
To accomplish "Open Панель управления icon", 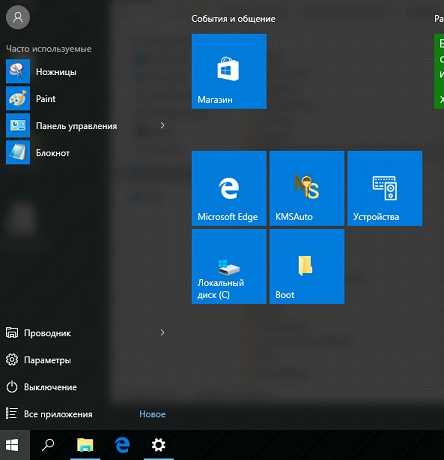I will (x=18, y=126).
